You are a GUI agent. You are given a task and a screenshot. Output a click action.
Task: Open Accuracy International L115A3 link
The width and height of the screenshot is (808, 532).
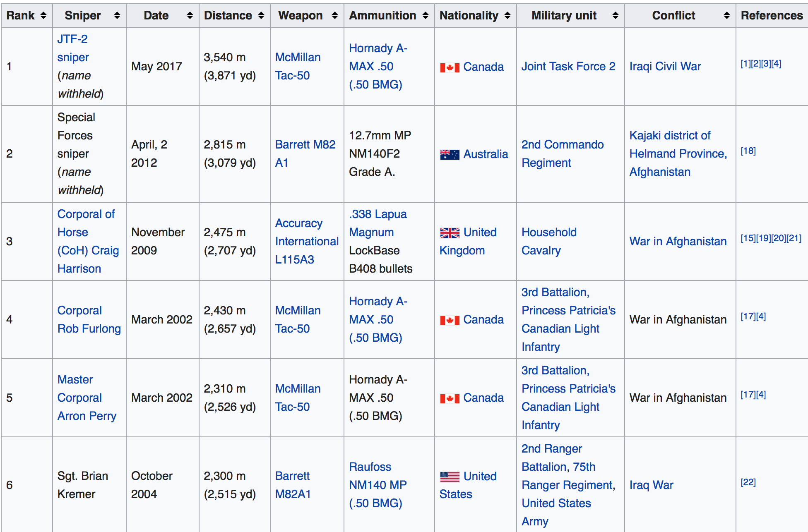click(306, 241)
